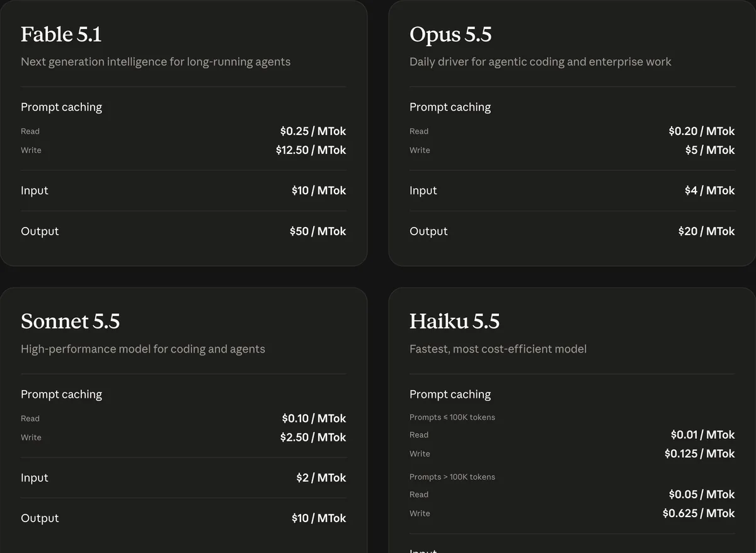Click the $2.50 / MTok cache write price
756x553 pixels.
coord(313,438)
